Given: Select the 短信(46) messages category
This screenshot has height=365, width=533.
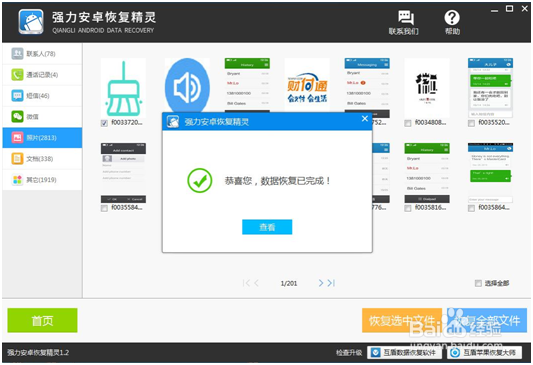Looking at the screenshot, I should (42, 96).
